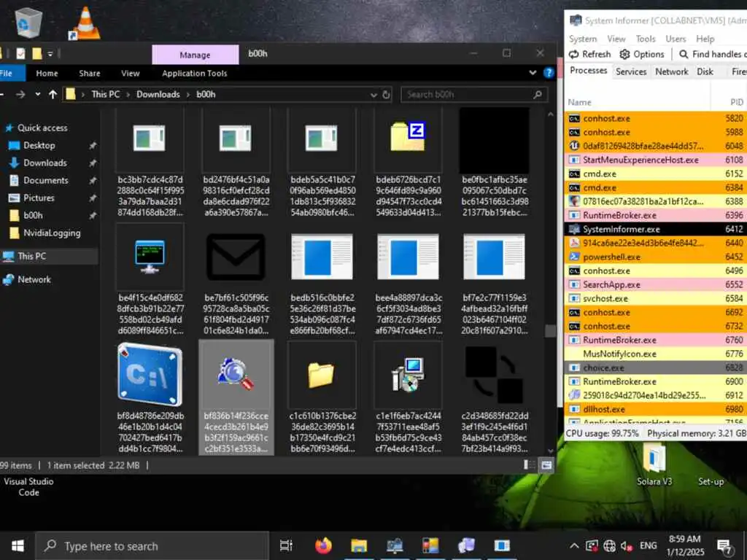Select the C:\ drive icon file bf8d48786e209db
The image size is (747, 560).
[x=150, y=375]
